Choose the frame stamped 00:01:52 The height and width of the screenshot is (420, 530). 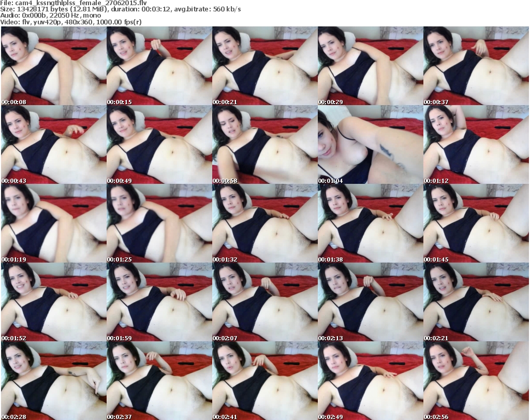point(54,302)
